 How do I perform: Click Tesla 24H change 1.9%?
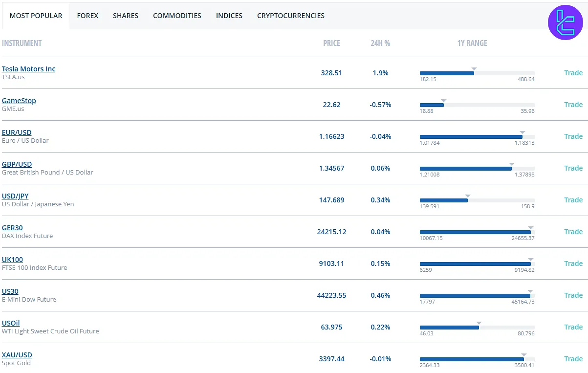[380, 73]
